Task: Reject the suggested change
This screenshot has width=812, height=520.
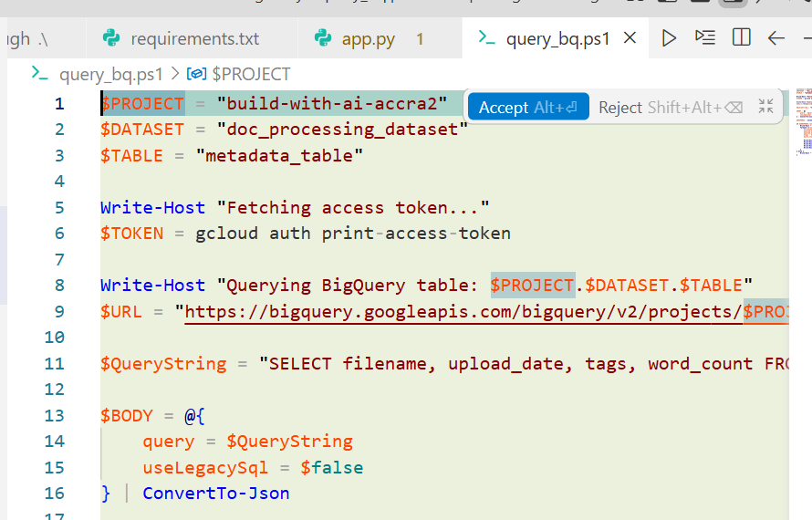Action: (x=671, y=108)
